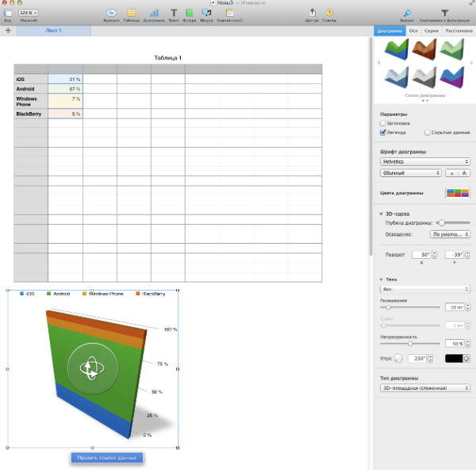This screenshot has width=476, height=470.
Task: Open the chart colors (Цвета диаграммы) swatch
Action: click(x=458, y=193)
